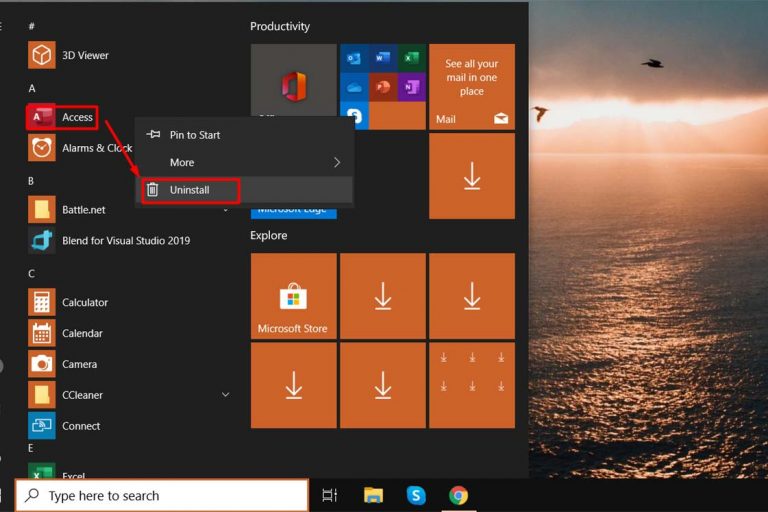Click the download tile below the Mail tile
The width and height of the screenshot is (768, 512).
click(472, 176)
